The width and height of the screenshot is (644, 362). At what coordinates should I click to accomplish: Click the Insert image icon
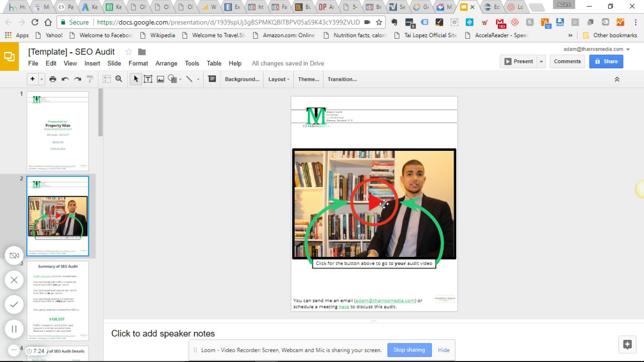tap(160, 79)
